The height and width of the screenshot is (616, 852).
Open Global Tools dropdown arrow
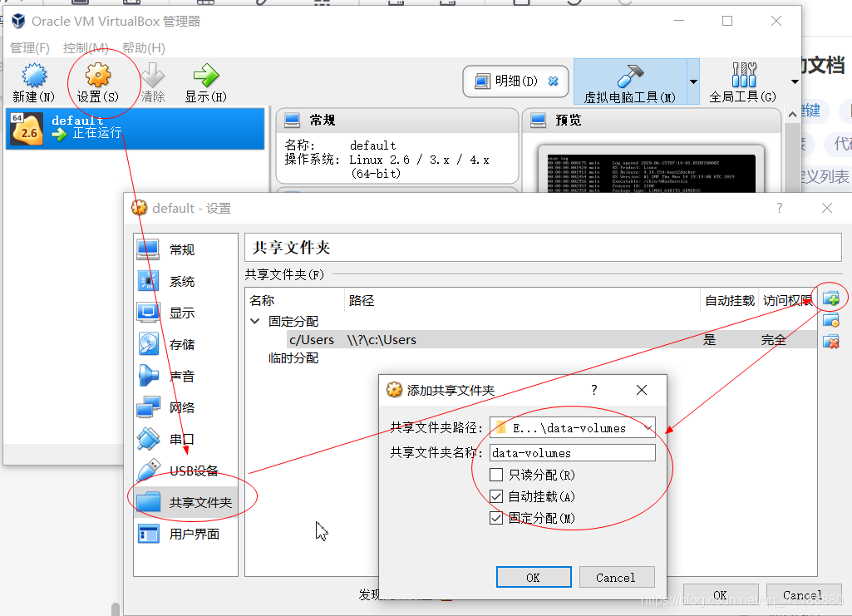pyautogui.click(x=795, y=82)
